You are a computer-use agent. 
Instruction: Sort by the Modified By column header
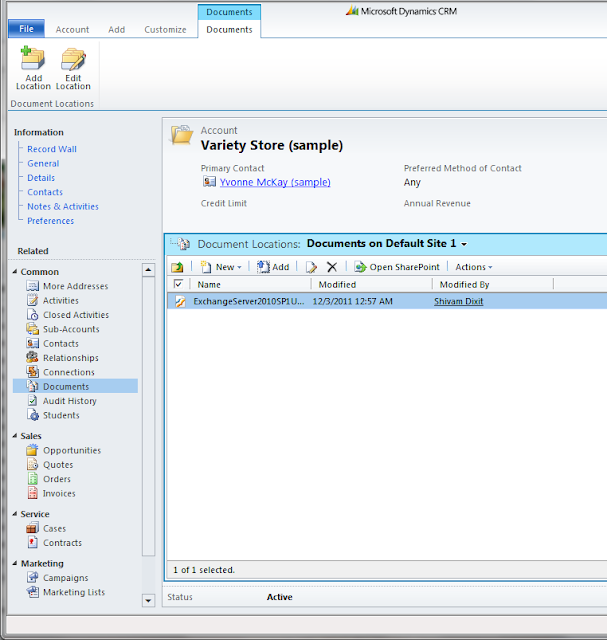493,284
